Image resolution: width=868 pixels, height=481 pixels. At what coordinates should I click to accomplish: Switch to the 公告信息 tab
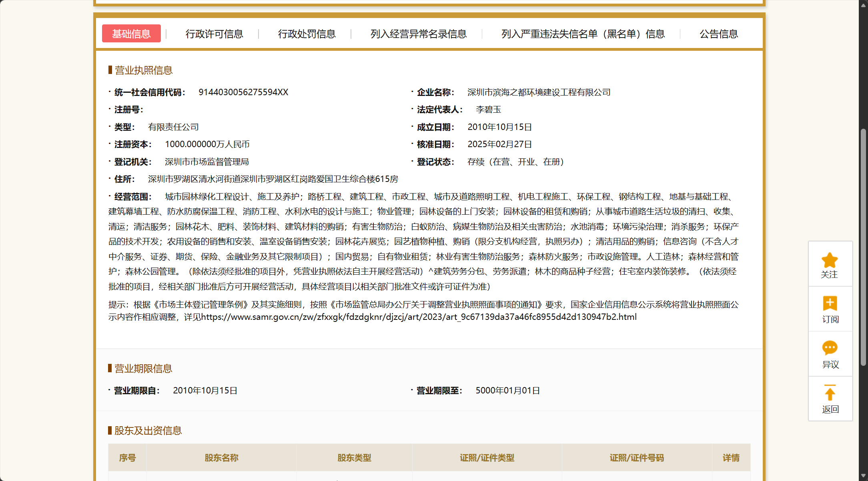coord(718,34)
